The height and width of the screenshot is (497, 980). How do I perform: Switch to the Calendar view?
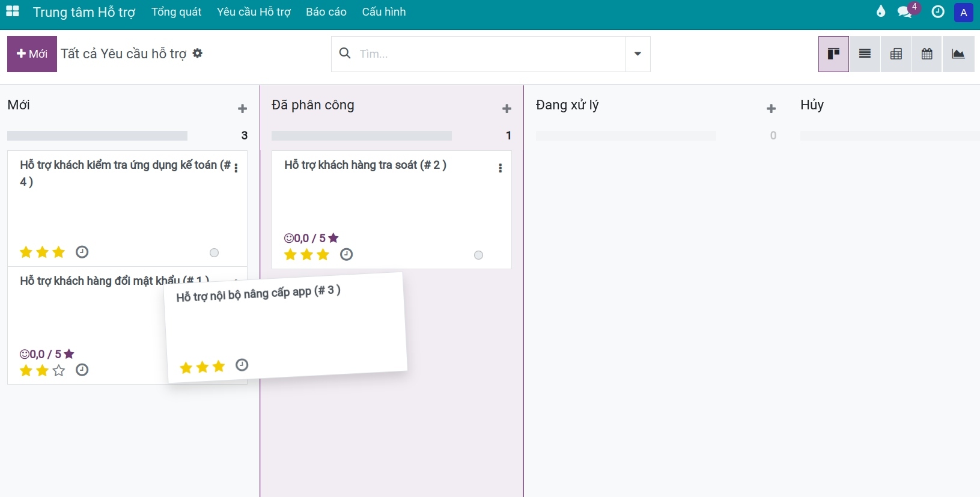[927, 54]
